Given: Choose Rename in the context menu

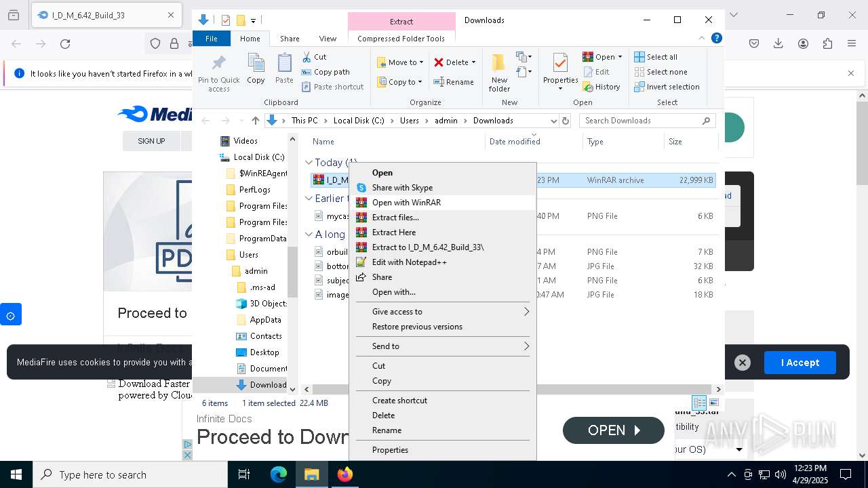Looking at the screenshot, I should click(x=443, y=430).
